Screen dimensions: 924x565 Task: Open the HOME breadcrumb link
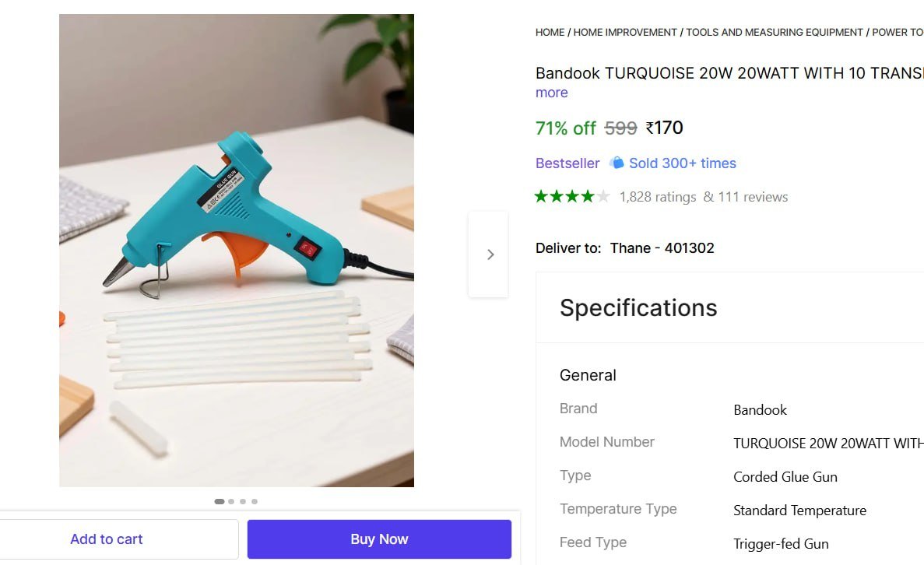pyautogui.click(x=550, y=32)
